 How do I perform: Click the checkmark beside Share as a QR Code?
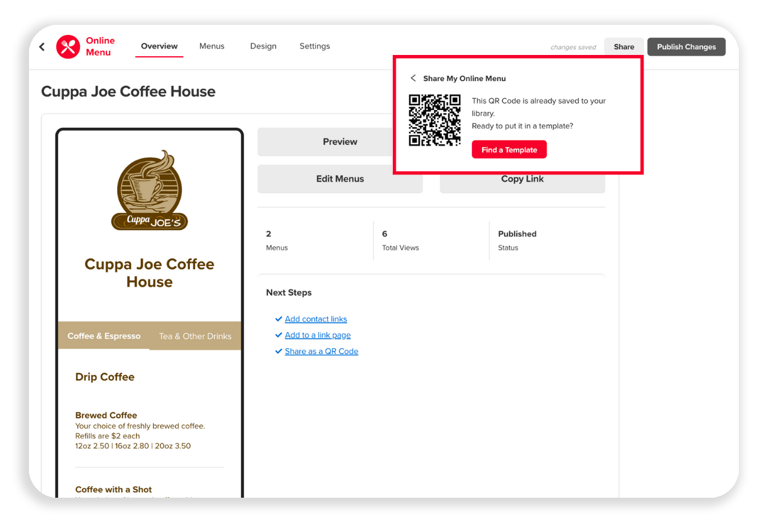279,351
